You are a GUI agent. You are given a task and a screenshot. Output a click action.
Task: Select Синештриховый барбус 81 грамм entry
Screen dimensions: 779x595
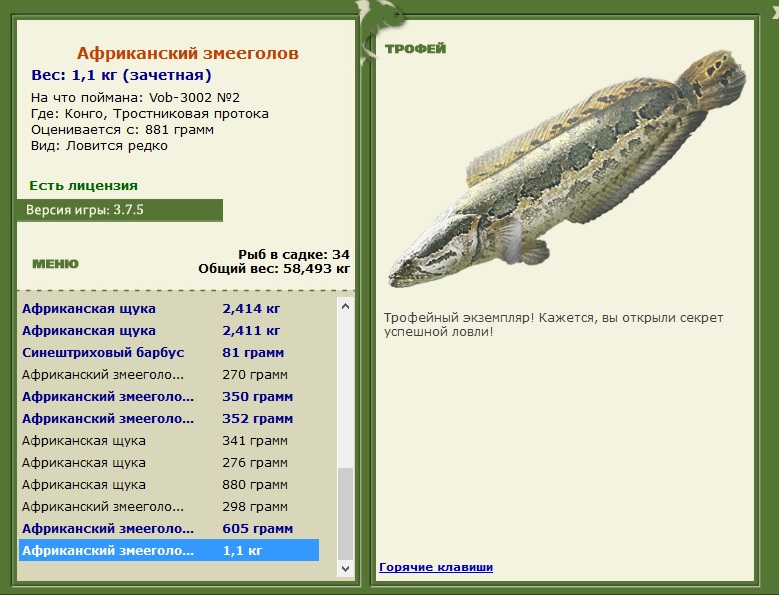[x=169, y=353]
